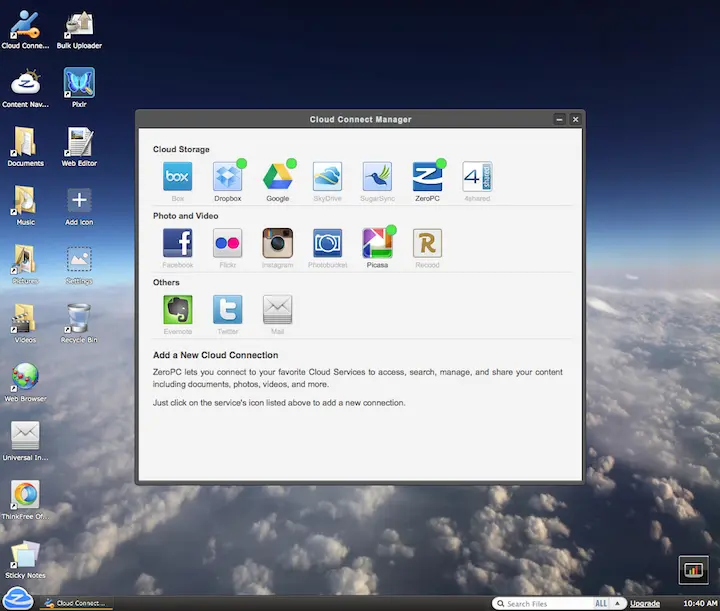Open Content Navigator desktop icon

(25, 88)
